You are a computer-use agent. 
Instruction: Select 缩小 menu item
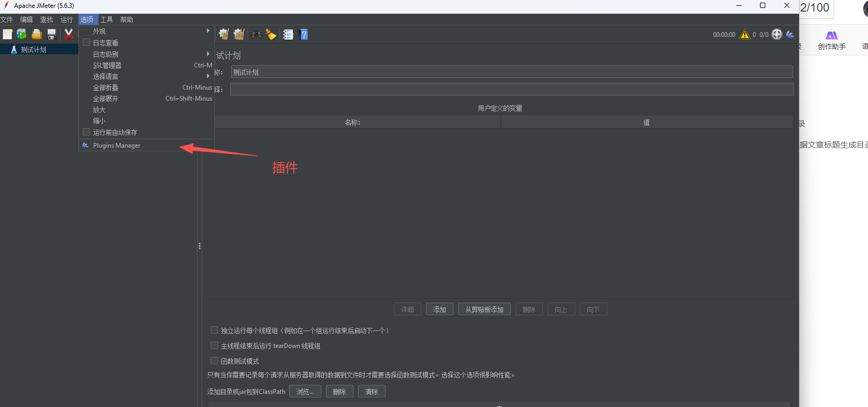(x=146, y=121)
